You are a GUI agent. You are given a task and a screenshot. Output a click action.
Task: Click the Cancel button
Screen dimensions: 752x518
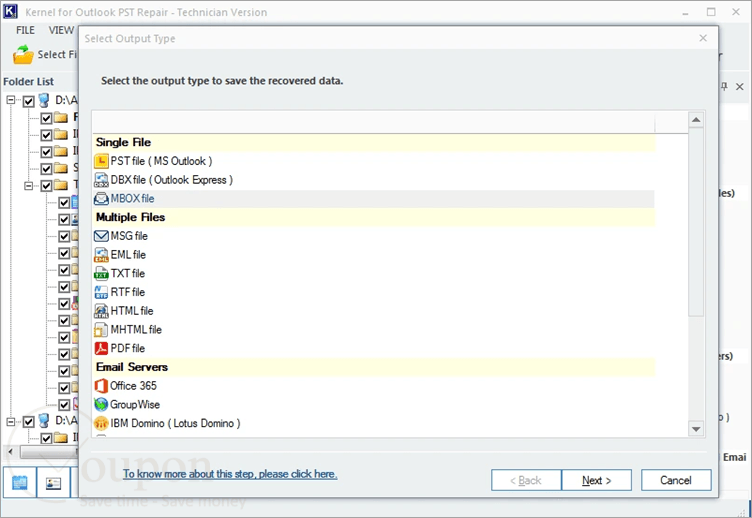(676, 480)
